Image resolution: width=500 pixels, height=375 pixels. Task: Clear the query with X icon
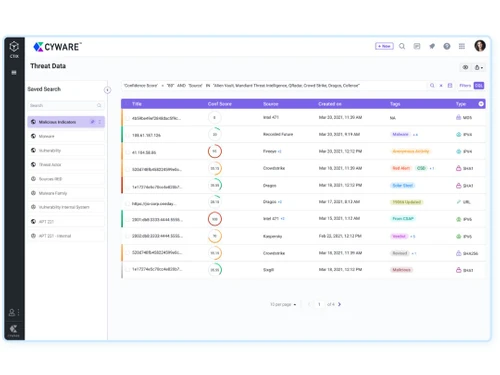(441, 86)
